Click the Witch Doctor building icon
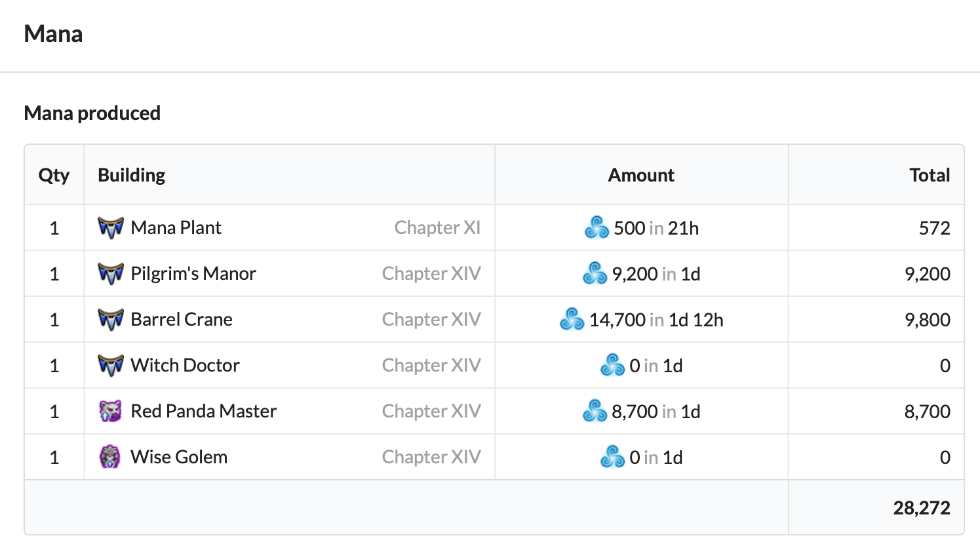 (110, 365)
